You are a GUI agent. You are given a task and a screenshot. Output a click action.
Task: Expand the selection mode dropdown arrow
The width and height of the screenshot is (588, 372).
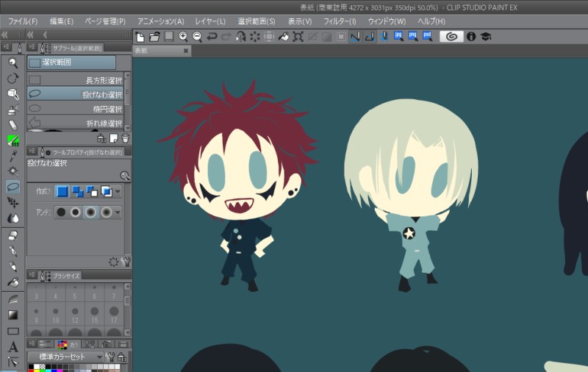(118, 191)
